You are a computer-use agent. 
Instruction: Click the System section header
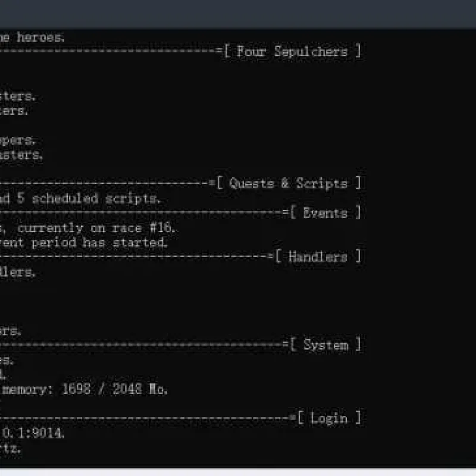coord(325,345)
